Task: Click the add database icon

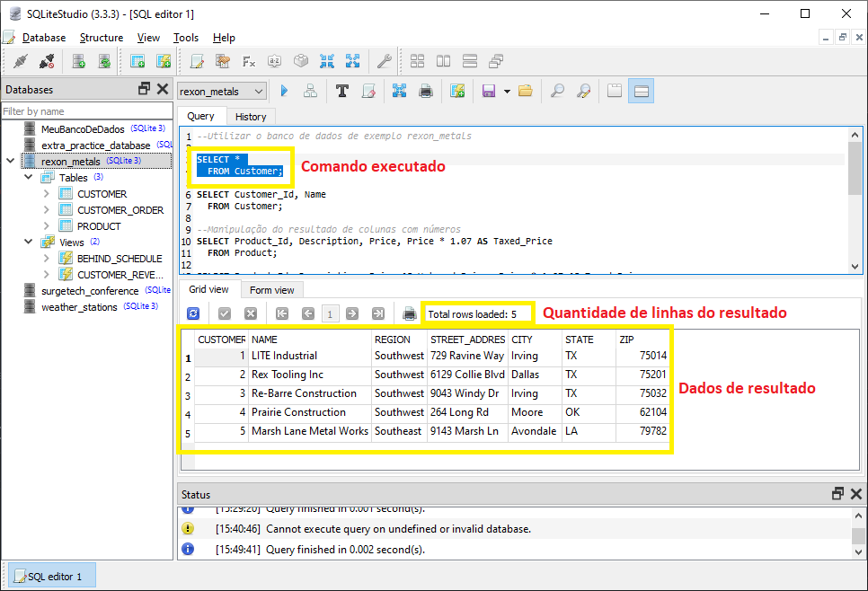Action: (78, 61)
